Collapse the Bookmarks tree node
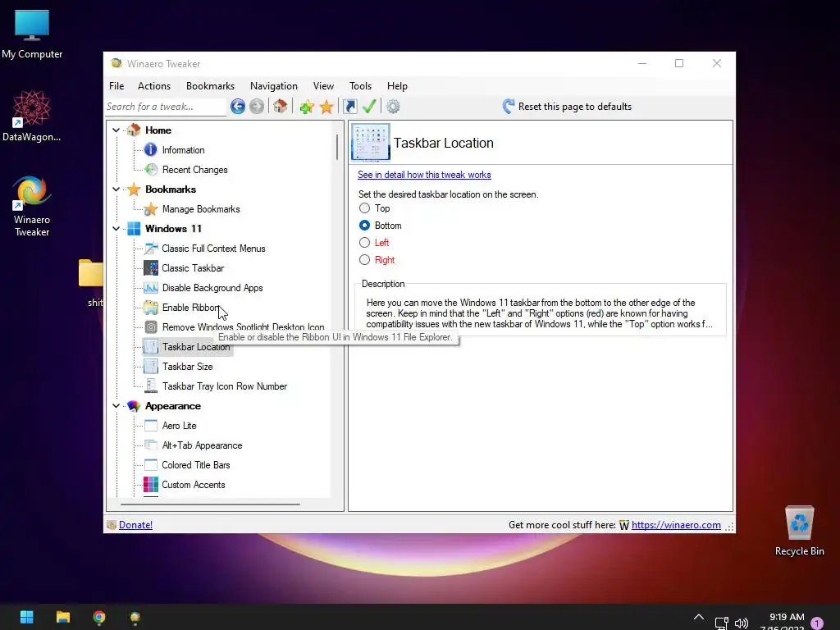 (116, 189)
